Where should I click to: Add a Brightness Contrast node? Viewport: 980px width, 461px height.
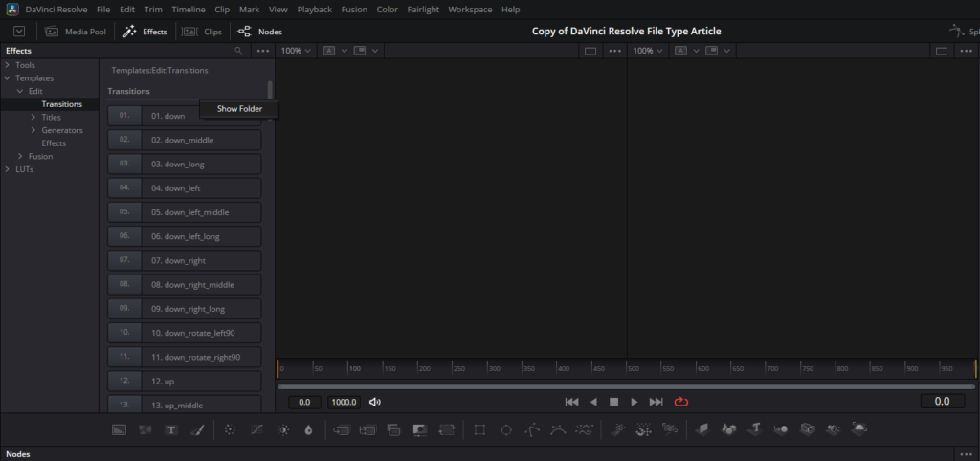283,429
